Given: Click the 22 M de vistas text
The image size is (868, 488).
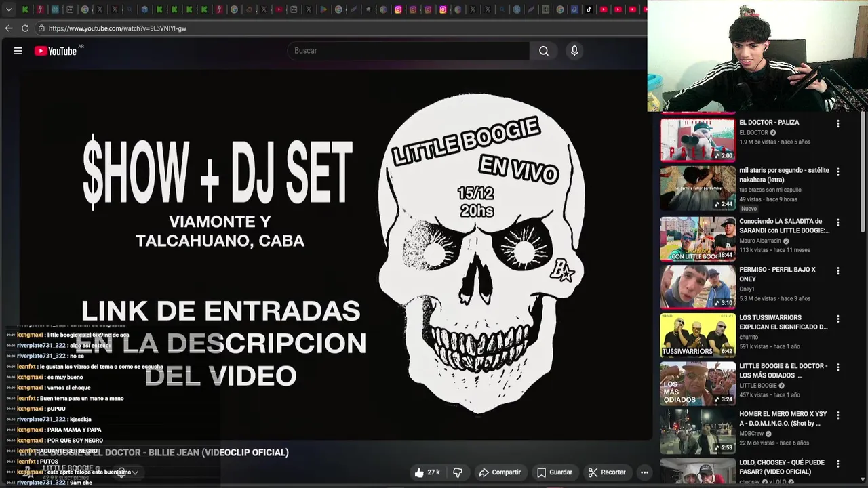Looking at the screenshot, I should (755, 443).
